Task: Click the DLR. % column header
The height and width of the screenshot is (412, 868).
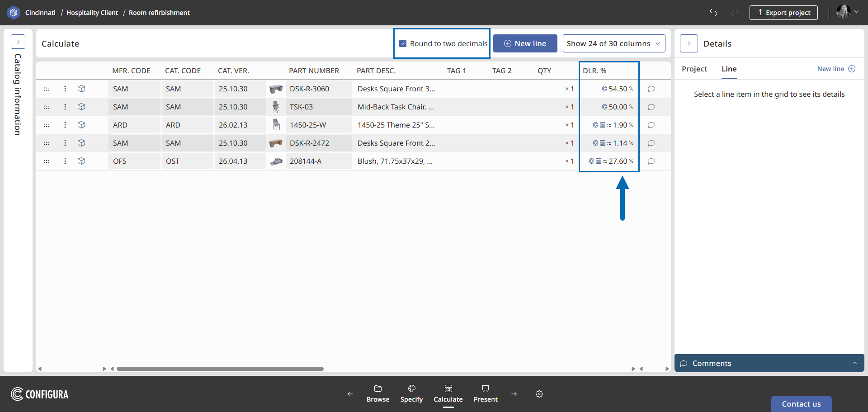Action: [x=594, y=71]
